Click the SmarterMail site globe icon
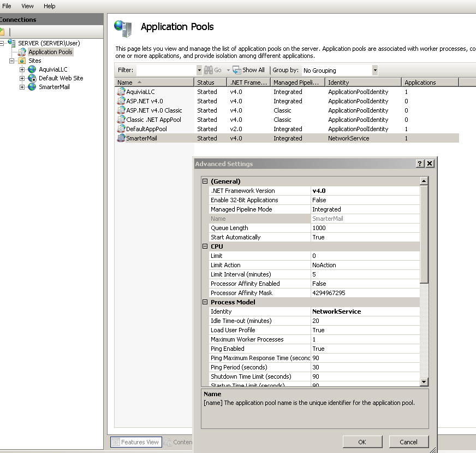Viewport: 476px width, 453px height. [32, 87]
